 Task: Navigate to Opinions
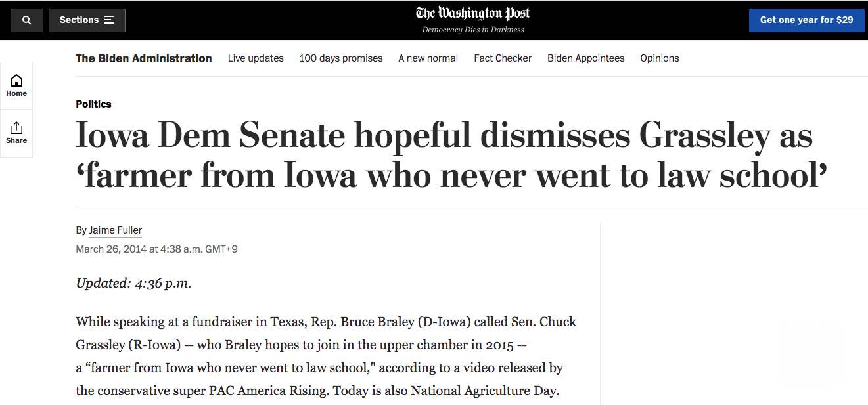(x=660, y=58)
